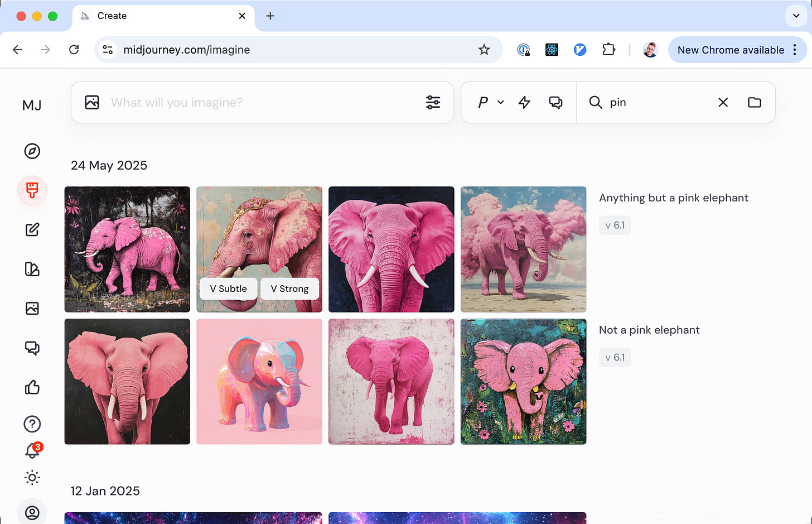Open pink elephant in dark jungle thumbnail
The height and width of the screenshot is (524, 812).
127,249
